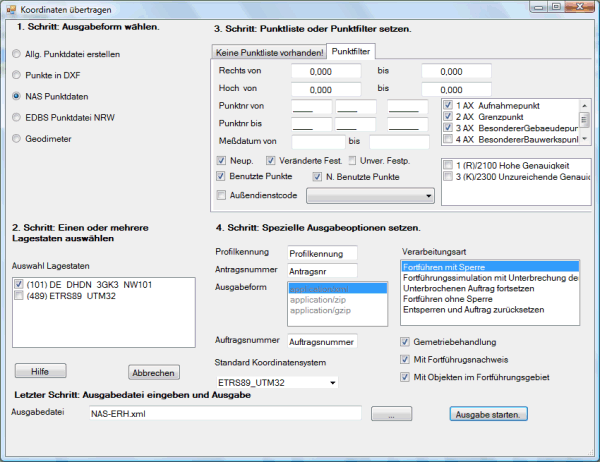This screenshot has width=600, height=462.
Task: Select Fortführungssimulation mit Unterbrechung
Action: pos(490,278)
